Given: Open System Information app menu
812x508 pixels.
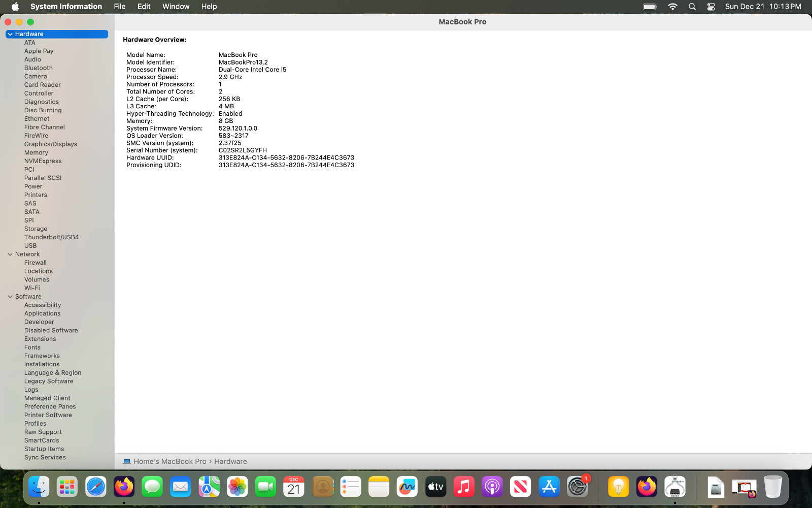Looking at the screenshot, I should [66, 7].
